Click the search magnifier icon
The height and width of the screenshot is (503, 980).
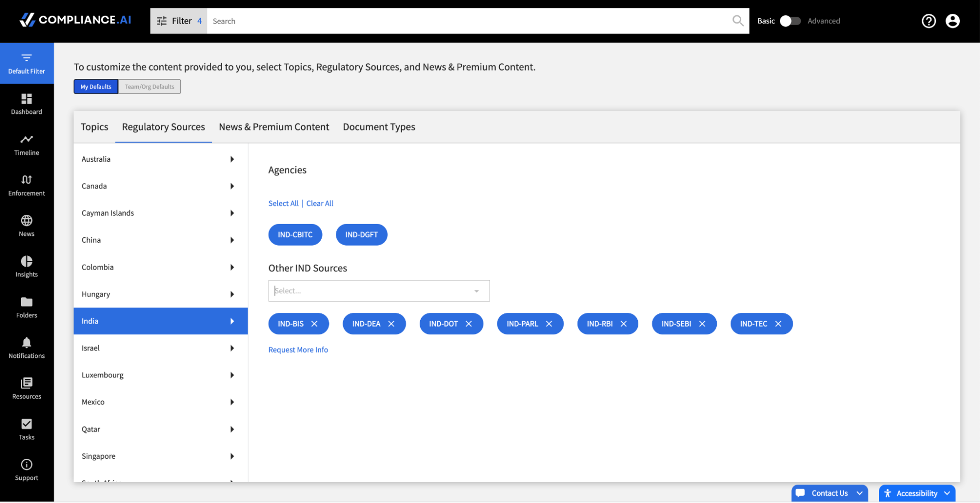[x=737, y=21]
